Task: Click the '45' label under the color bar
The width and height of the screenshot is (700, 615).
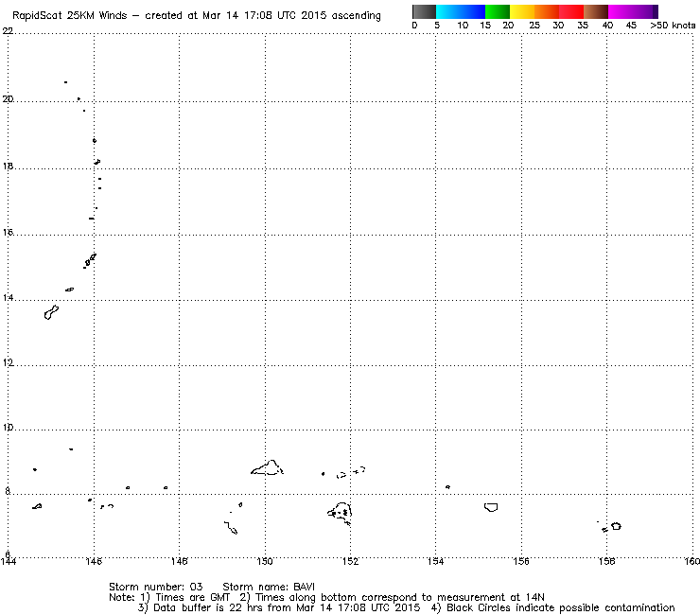Action: click(x=631, y=26)
